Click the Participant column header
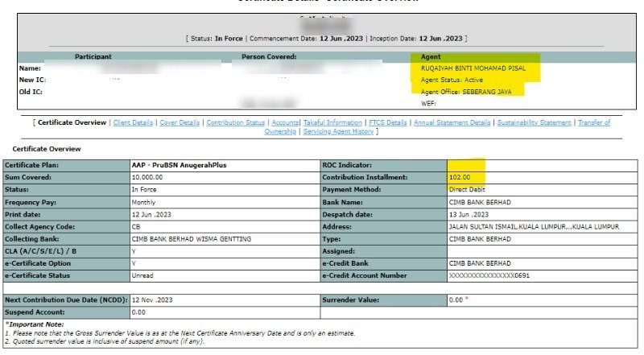644x355 pixels. pos(93,56)
